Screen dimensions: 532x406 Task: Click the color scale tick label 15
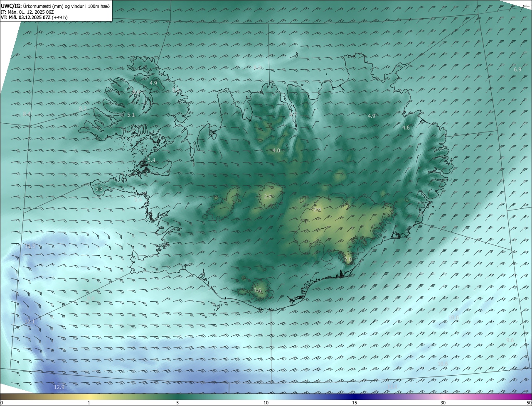[x=355, y=403]
